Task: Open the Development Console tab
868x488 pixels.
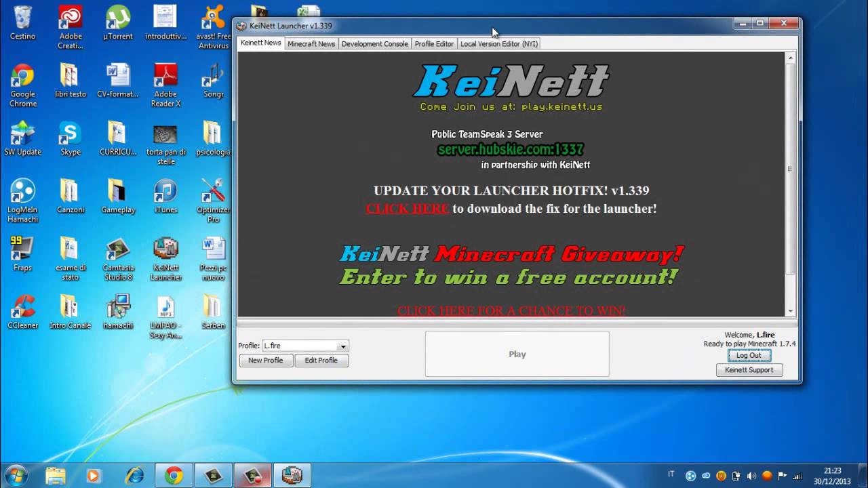Action: [375, 43]
